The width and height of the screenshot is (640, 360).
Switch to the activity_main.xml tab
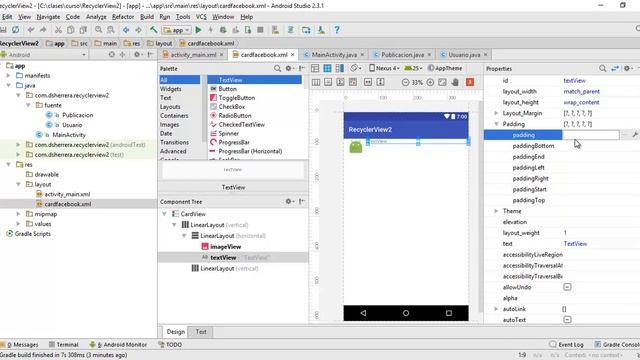(193, 54)
